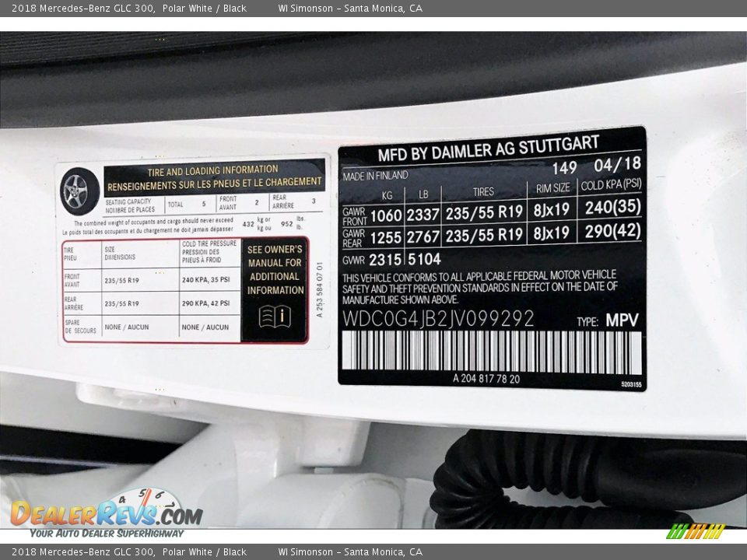Screen dimensions: 747x560
Task: Click the owner's manual book icon
Action: [x=275, y=316]
